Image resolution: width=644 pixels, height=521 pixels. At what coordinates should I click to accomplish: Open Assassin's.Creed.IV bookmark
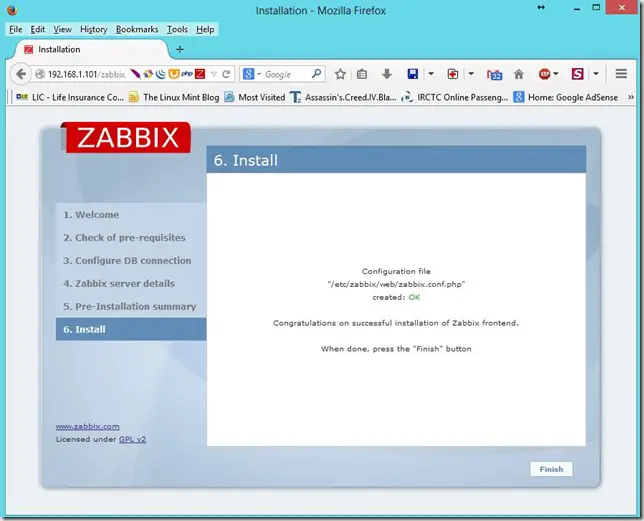[343, 97]
